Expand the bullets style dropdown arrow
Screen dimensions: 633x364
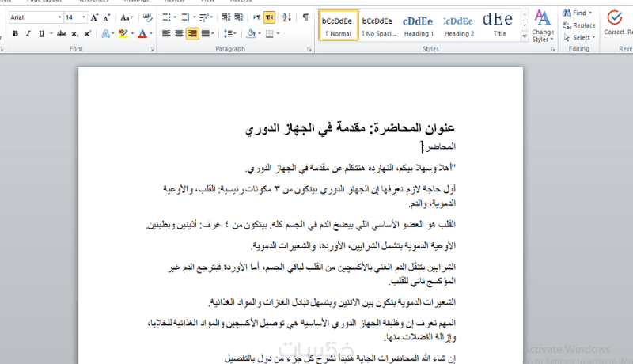pos(175,17)
